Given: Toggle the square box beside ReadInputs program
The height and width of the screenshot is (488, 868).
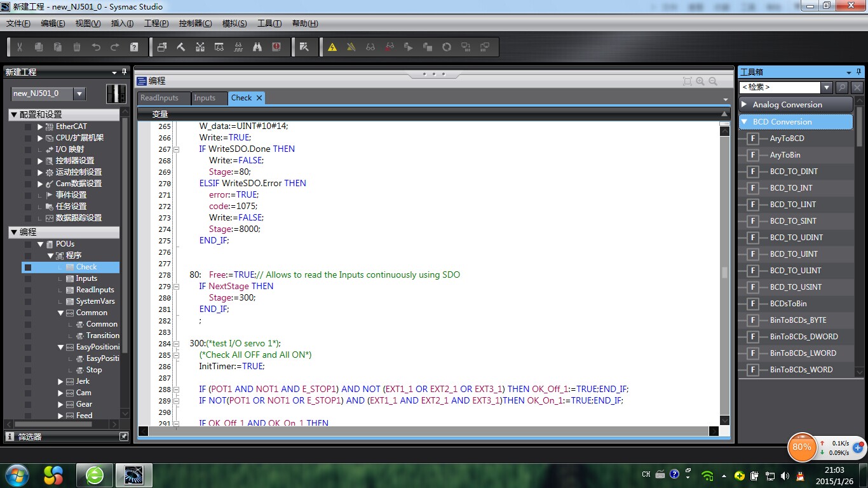Looking at the screenshot, I should tap(28, 290).
